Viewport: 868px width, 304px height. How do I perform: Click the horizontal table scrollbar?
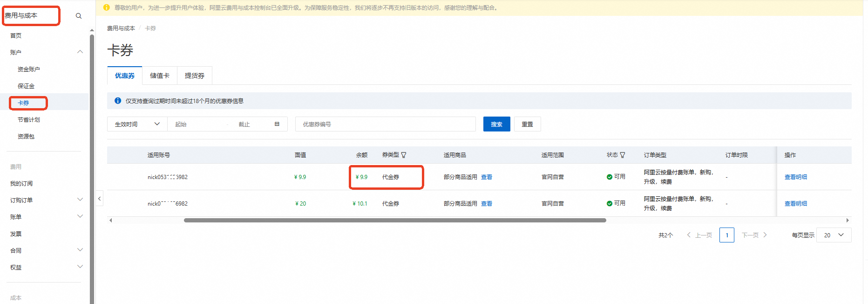pyautogui.click(x=395, y=220)
